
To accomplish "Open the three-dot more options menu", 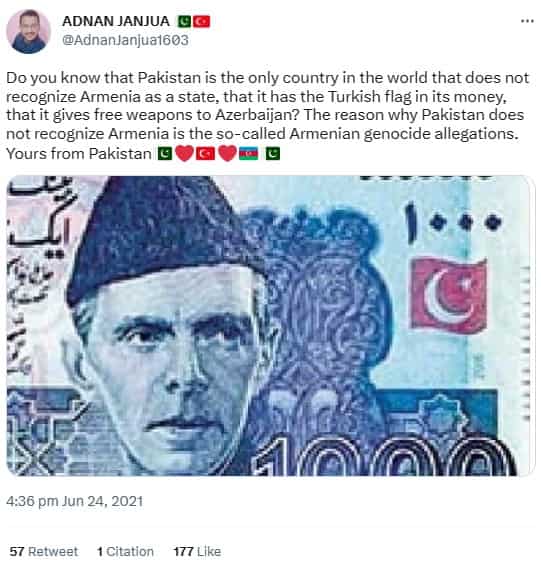I will click(527, 21).
